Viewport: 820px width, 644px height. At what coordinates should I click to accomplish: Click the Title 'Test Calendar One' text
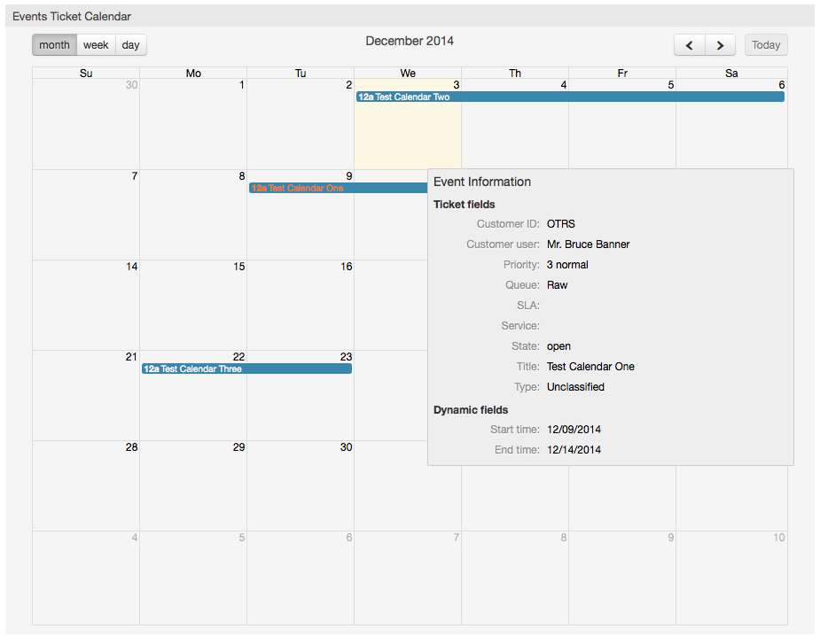[x=590, y=366]
